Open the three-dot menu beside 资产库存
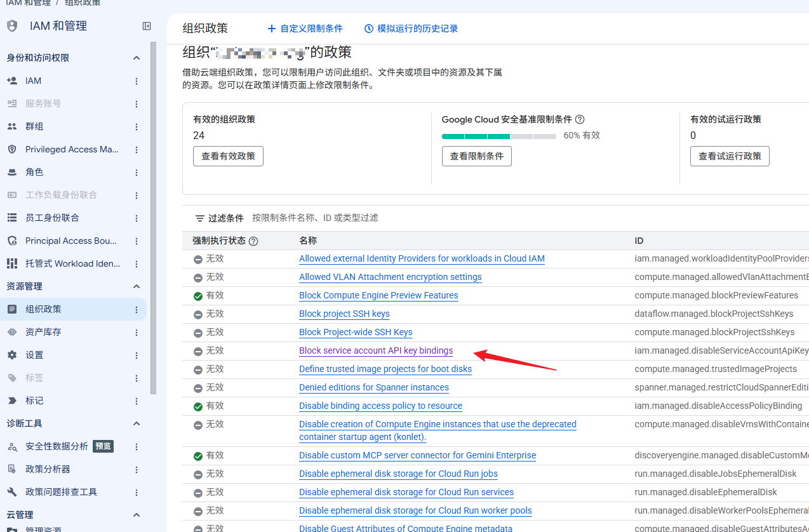 pos(137,333)
